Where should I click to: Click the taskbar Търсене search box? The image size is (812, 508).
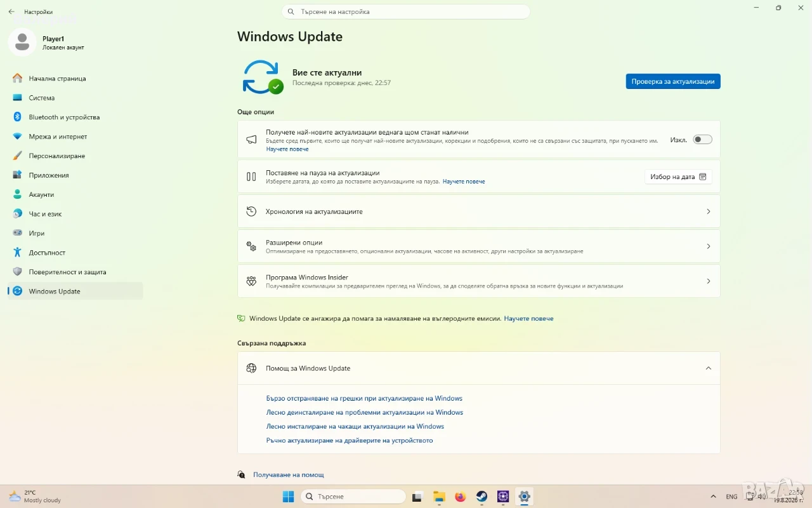click(x=353, y=497)
